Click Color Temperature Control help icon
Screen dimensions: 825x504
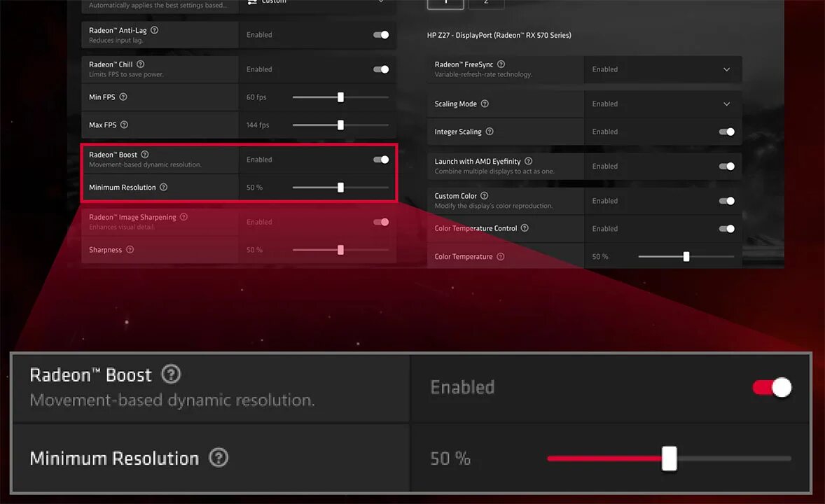pyautogui.click(x=525, y=227)
